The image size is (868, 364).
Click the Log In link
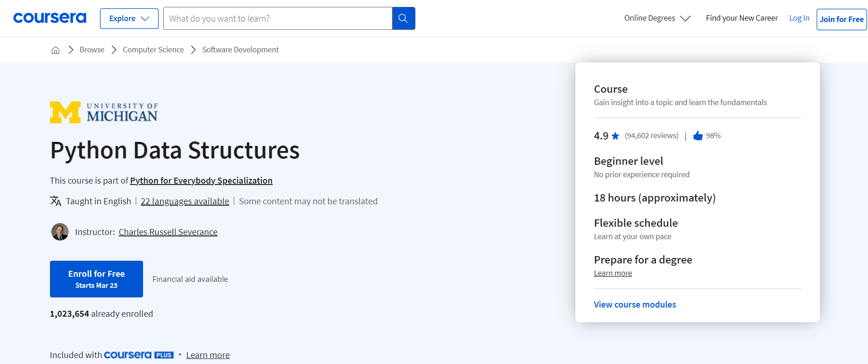coord(799,18)
